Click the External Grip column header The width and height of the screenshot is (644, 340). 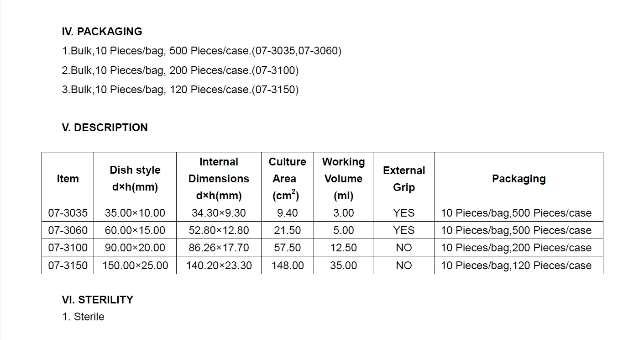point(404,179)
